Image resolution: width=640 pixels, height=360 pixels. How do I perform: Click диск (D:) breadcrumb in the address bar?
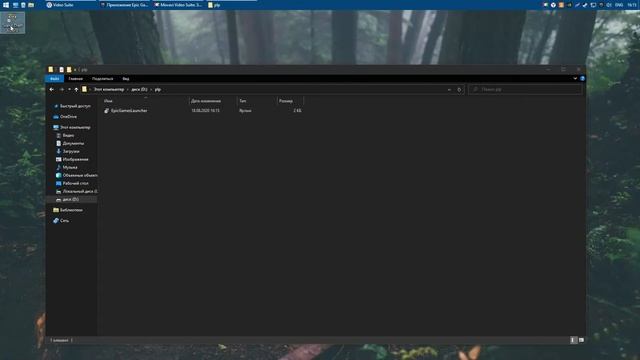(x=139, y=89)
